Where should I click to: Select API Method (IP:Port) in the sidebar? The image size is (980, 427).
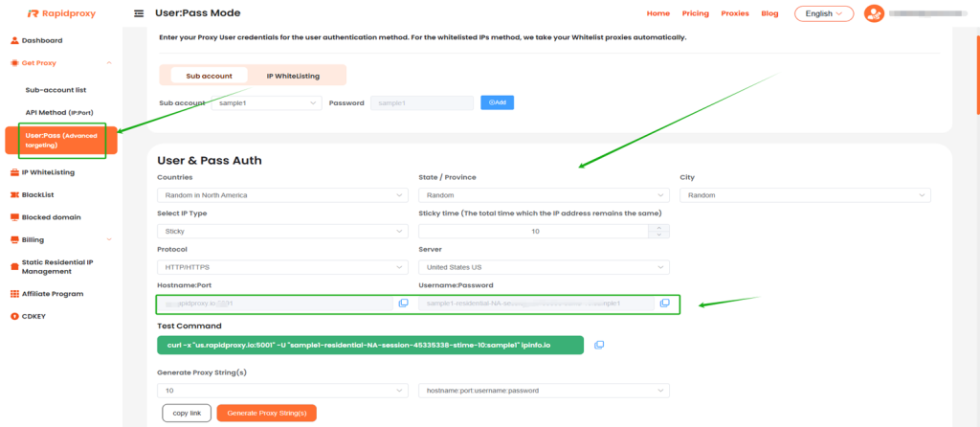(x=59, y=113)
